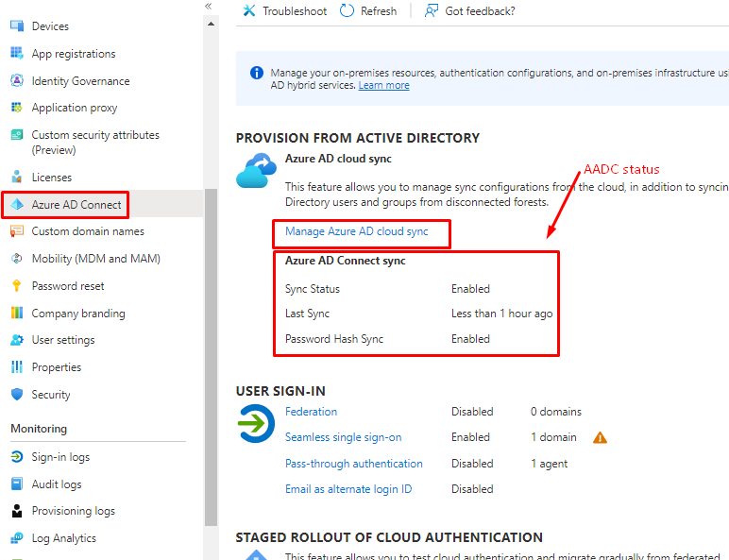Click Pass-through authentication link
Screen dimensions: 729x560
[x=353, y=464]
